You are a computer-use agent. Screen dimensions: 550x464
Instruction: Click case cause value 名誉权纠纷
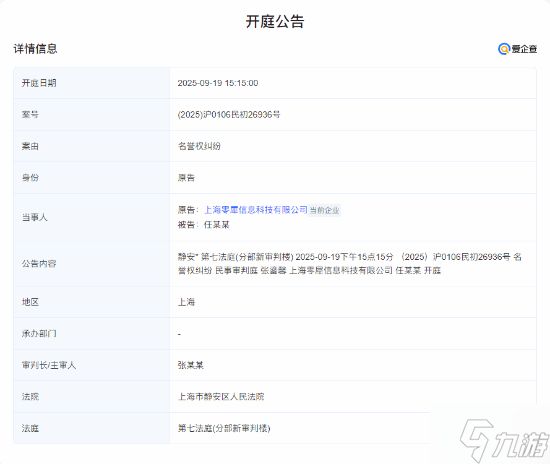click(x=199, y=146)
